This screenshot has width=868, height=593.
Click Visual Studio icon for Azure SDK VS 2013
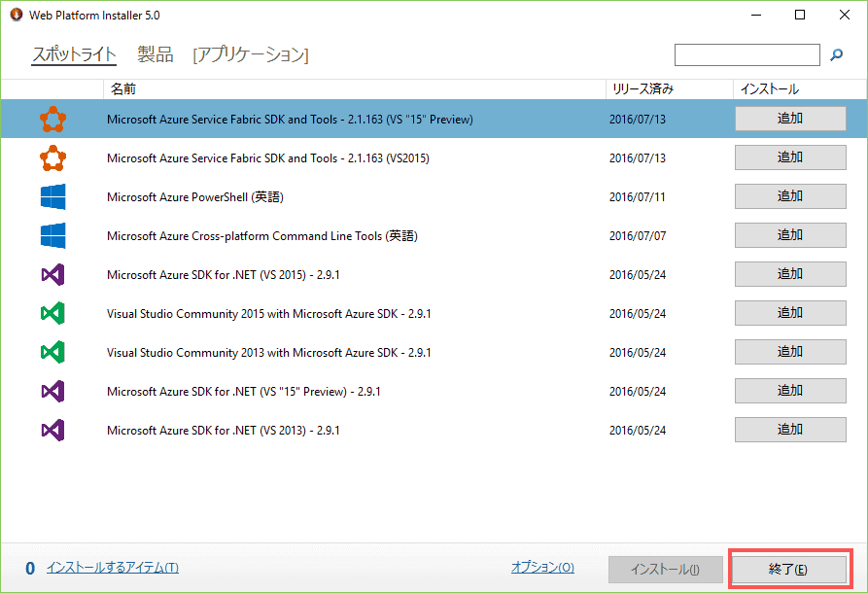pos(53,431)
